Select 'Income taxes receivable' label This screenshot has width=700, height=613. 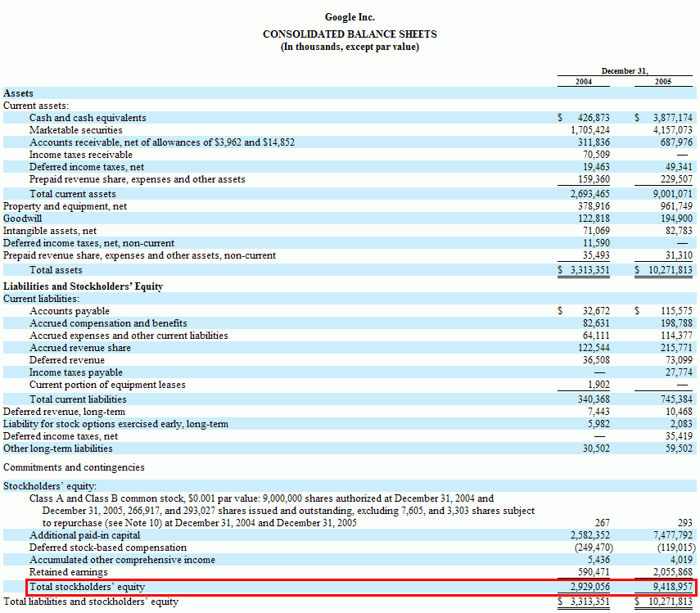[81, 155]
